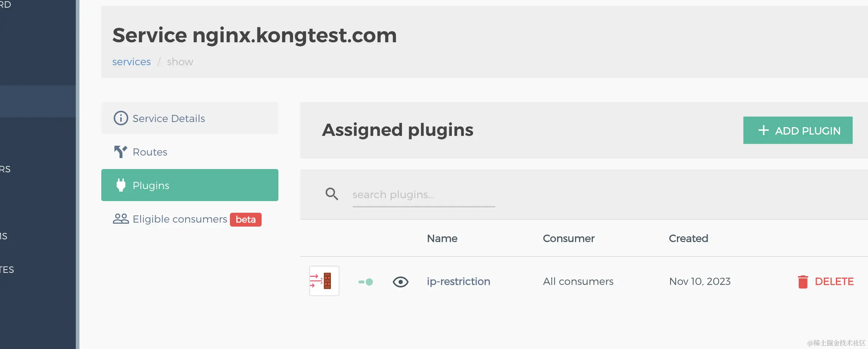Screen dimensions: 868x349
Task: Click the search magnifier icon
Action: point(332,194)
